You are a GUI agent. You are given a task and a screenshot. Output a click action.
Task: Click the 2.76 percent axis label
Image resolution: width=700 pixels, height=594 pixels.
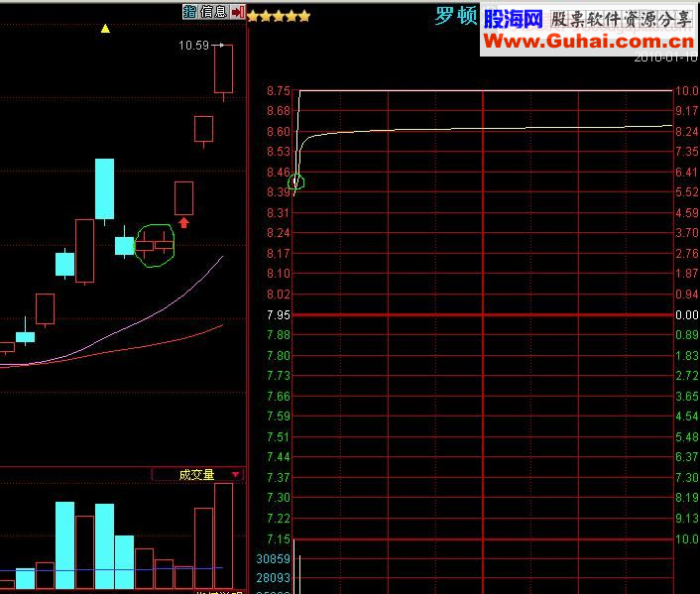[x=687, y=254]
